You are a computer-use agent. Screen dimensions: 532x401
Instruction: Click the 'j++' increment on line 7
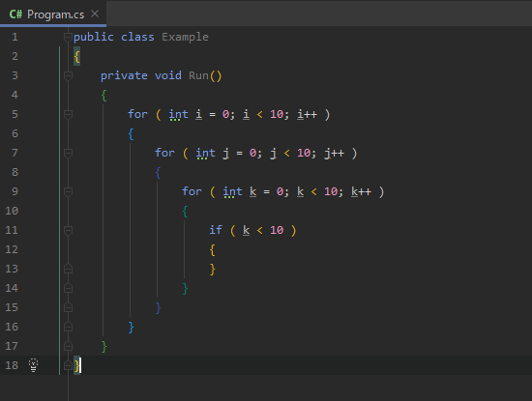pyautogui.click(x=335, y=154)
